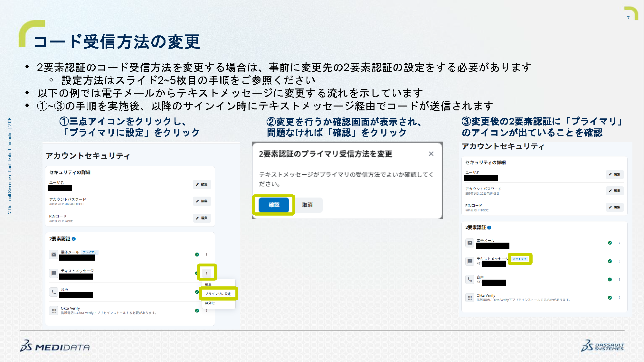Image resolution: width=644 pixels, height=362 pixels.
Task: Click the 2要素認証 info icon in step ③ screenshot
Action: tap(489, 227)
